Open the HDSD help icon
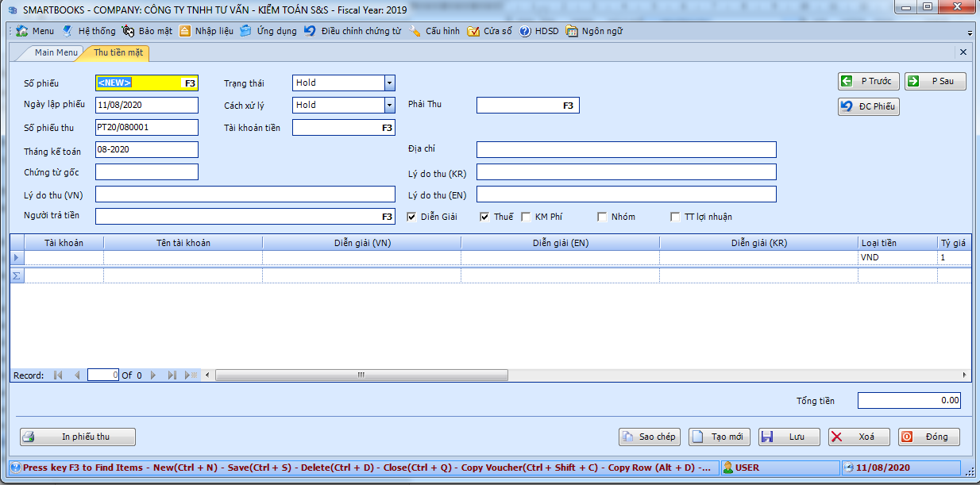 (525, 31)
